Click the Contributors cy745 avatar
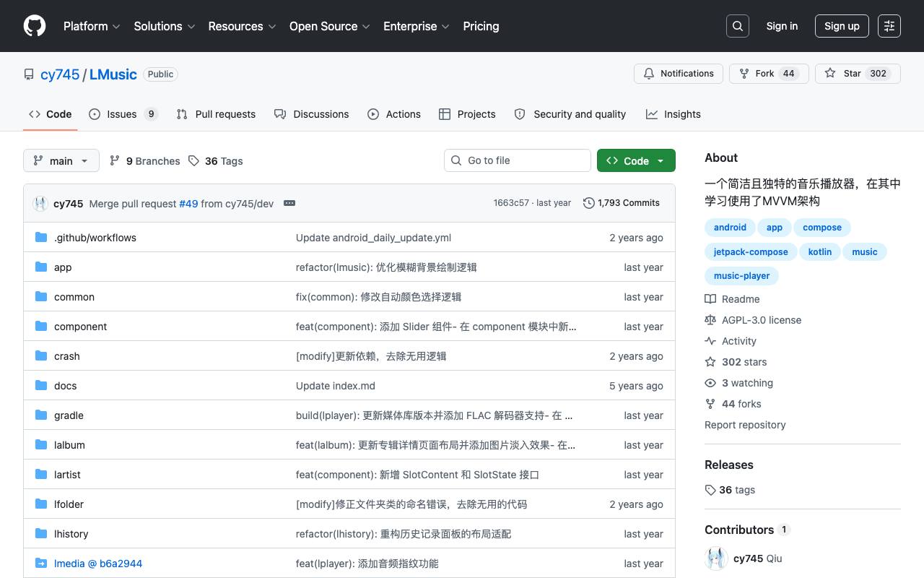The height and width of the screenshot is (578, 924). [716, 558]
